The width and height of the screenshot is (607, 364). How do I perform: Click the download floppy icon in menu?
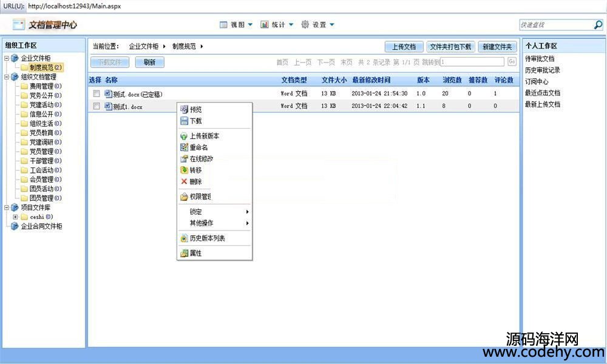(185, 121)
